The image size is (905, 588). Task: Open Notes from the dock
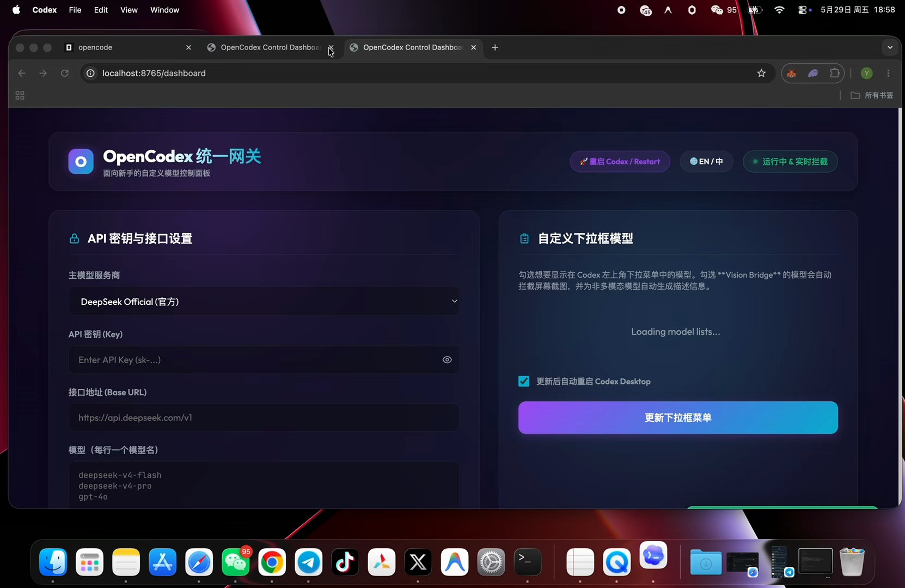(x=126, y=562)
